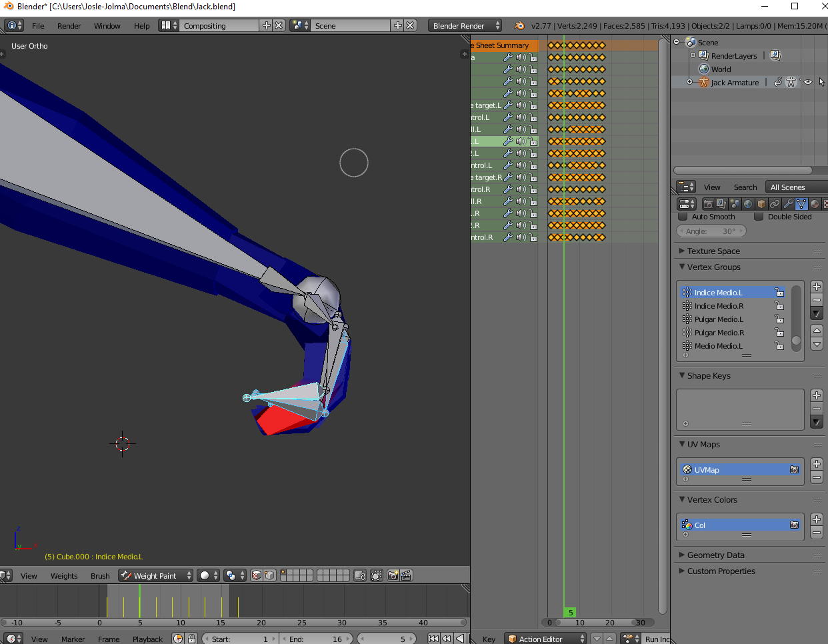Enable the Double Sided checkbox

click(759, 217)
